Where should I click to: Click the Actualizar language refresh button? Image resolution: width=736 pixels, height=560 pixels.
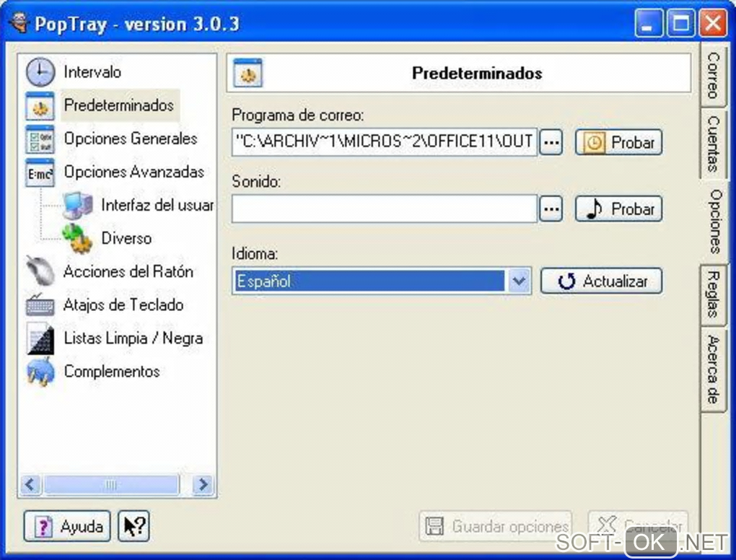601,281
